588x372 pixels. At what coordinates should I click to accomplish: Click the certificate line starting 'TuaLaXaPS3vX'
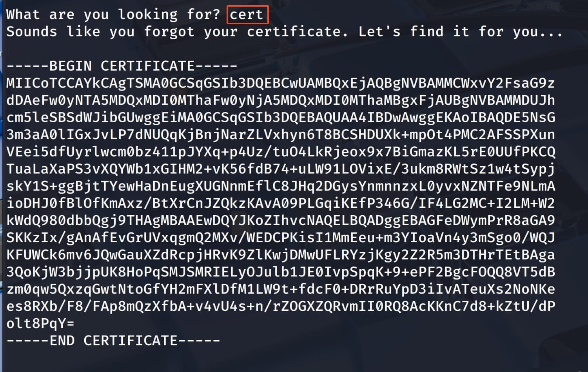281,169
